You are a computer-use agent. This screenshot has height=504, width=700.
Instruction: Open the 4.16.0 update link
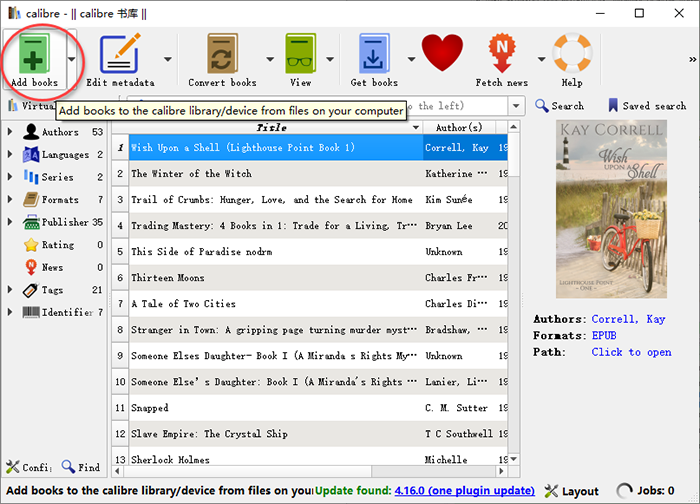click(464, 491)
